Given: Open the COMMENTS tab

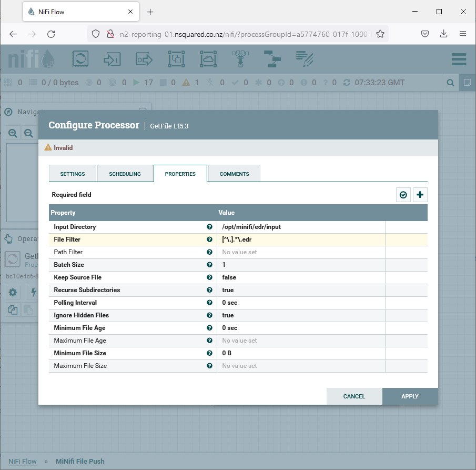Looking at the screenshot, I should coord(234,173).
